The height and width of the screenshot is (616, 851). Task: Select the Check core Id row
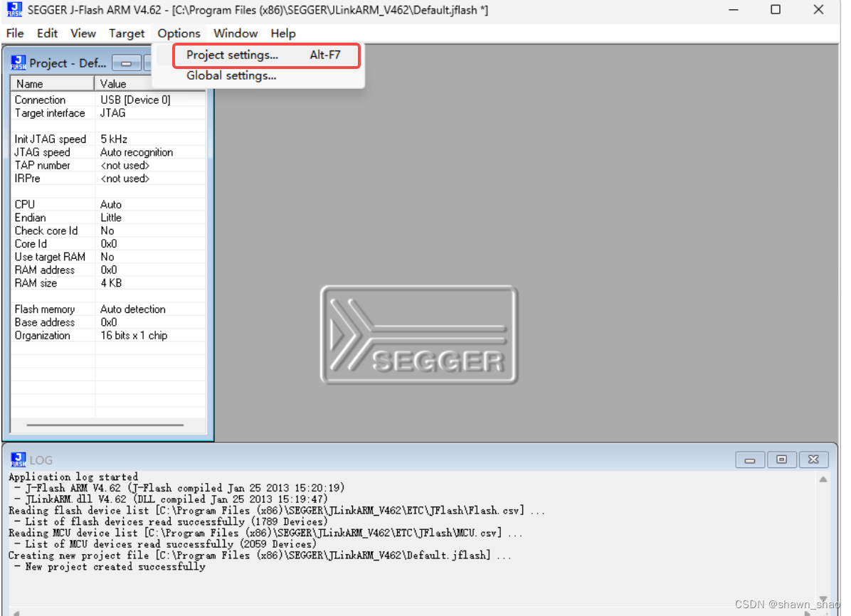(x=108, y=230)
